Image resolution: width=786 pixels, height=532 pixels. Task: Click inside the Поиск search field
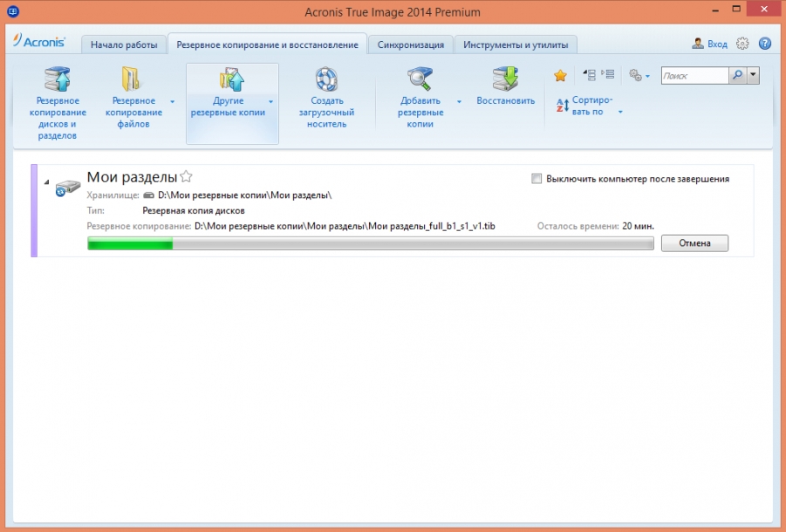694,76
